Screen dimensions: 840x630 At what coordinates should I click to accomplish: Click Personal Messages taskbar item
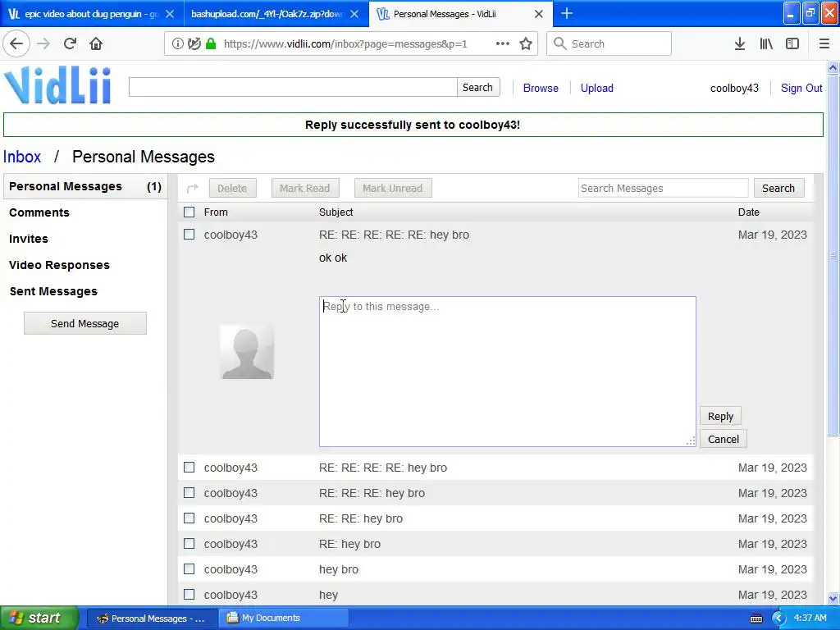click(x=152, y=618)
